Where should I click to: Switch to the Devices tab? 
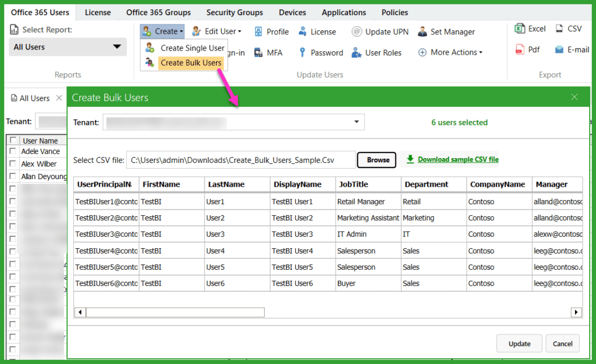[x=292, y=13]
